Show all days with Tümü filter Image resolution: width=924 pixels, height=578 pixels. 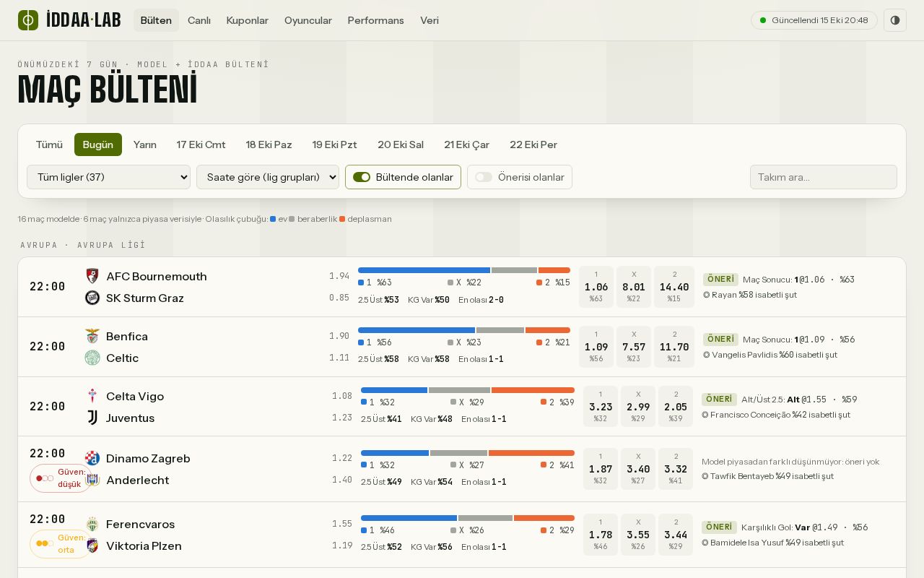[49, 144]
